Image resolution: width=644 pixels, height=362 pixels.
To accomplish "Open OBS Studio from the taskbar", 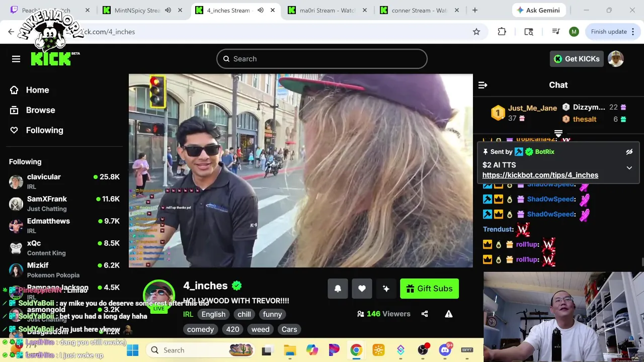I will [x=423, y=350].
